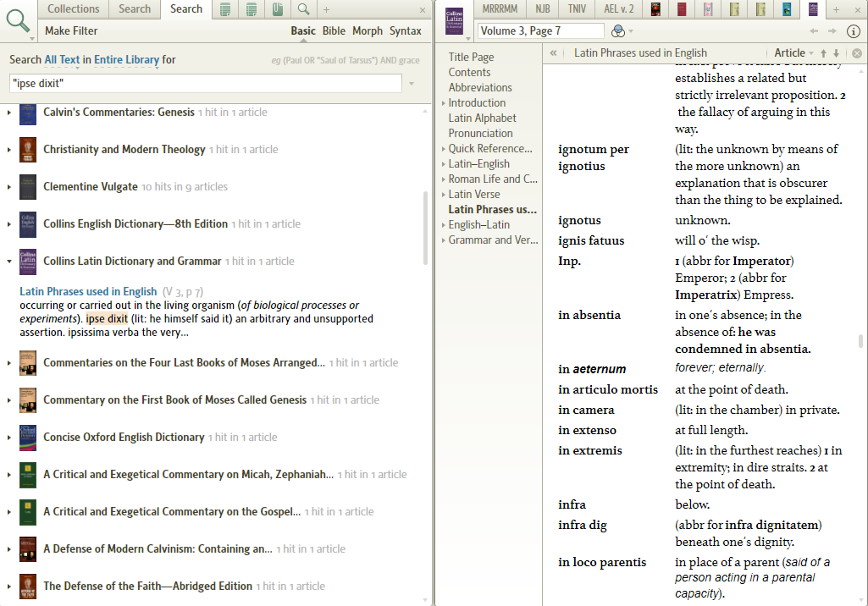Open the resource information icon
This screenshot has width=868, height=606.
pos(854,31)
